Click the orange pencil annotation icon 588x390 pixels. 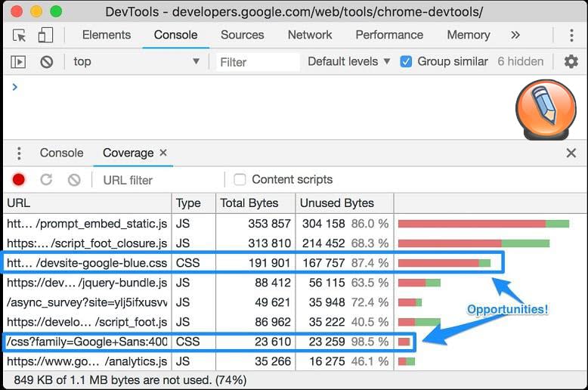click(x=546, y=109)
